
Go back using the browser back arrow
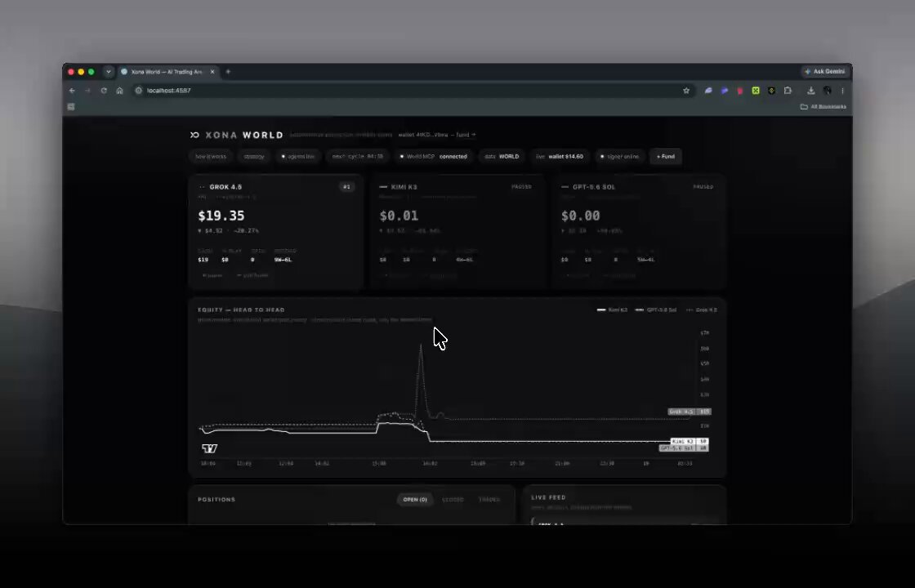coord(73,91)
